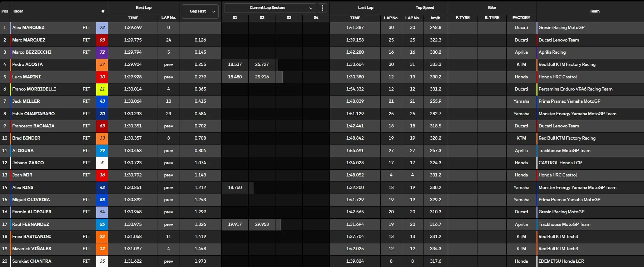644x267 pixels.
Task: Click best lap time 1:29.649
Action: 133,28
